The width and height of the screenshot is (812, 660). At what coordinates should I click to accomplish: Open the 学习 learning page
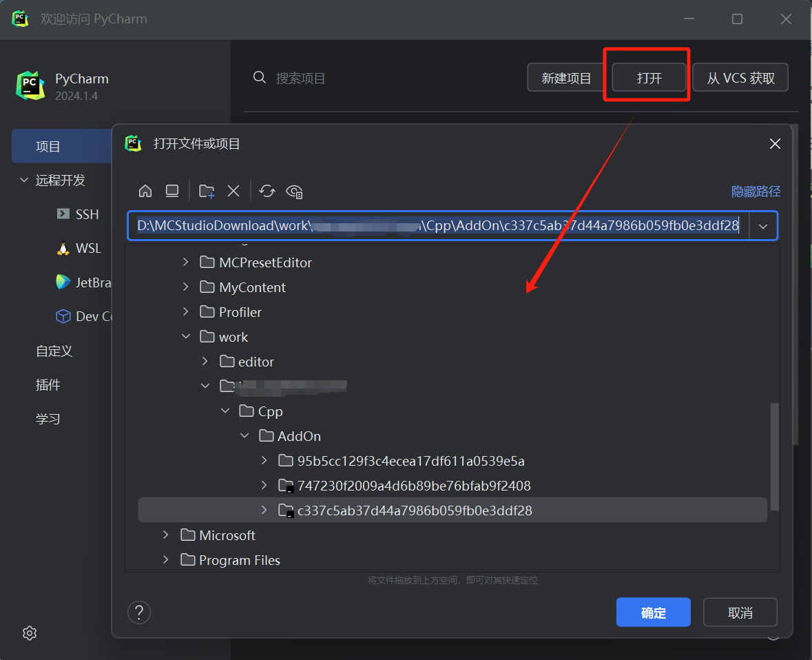click(x=48, y=419)
